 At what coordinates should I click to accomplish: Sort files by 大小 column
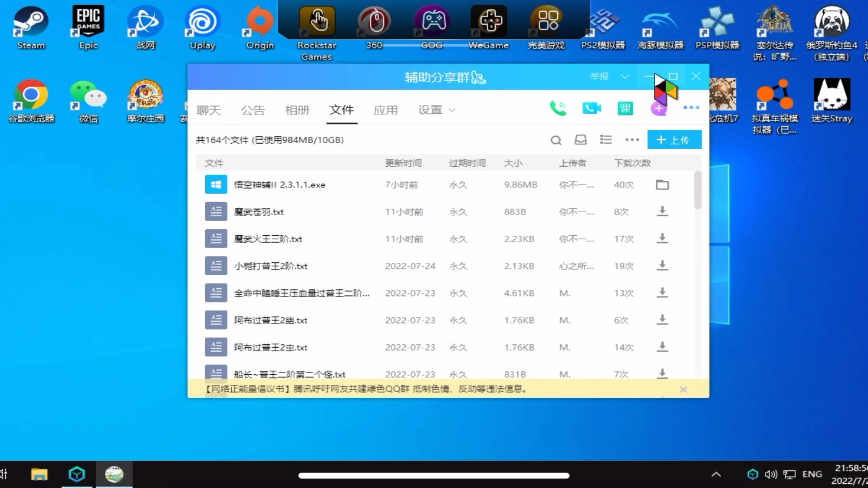[513, 163]
